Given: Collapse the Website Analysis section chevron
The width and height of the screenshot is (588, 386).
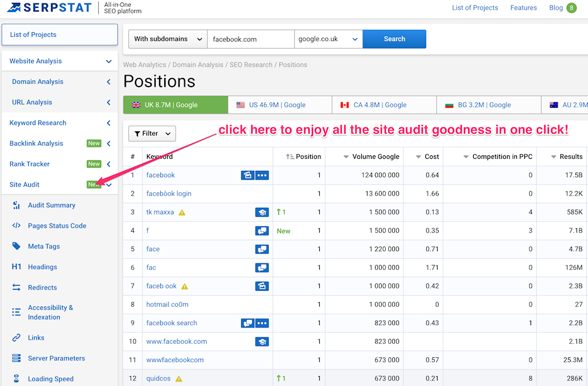Looking at the screenshot, I should (x=109, y=61).
